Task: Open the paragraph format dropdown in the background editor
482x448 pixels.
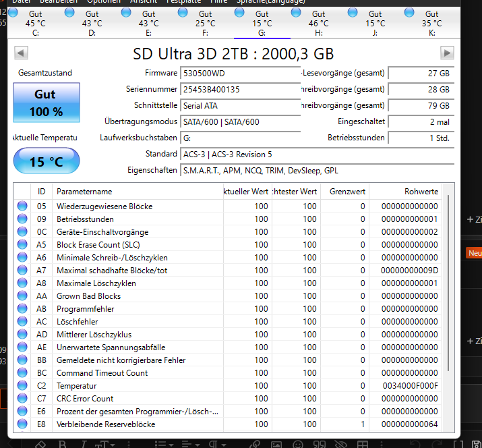Action: pos(218,445)
